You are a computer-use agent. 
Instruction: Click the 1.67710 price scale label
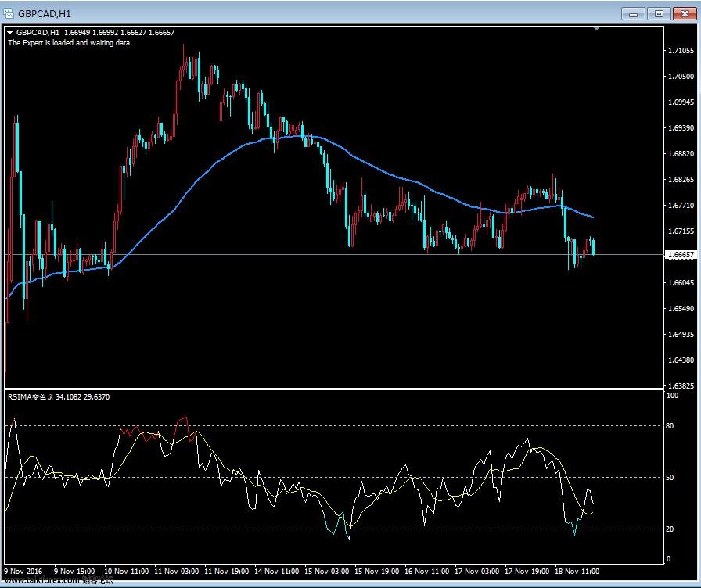(681, 206)
